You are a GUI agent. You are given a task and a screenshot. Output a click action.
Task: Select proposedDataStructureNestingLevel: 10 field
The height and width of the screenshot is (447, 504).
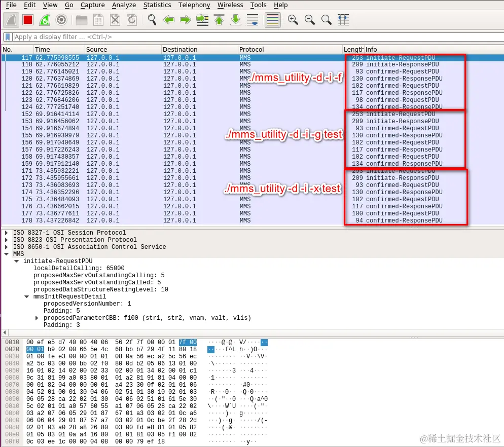click(100, 289)
